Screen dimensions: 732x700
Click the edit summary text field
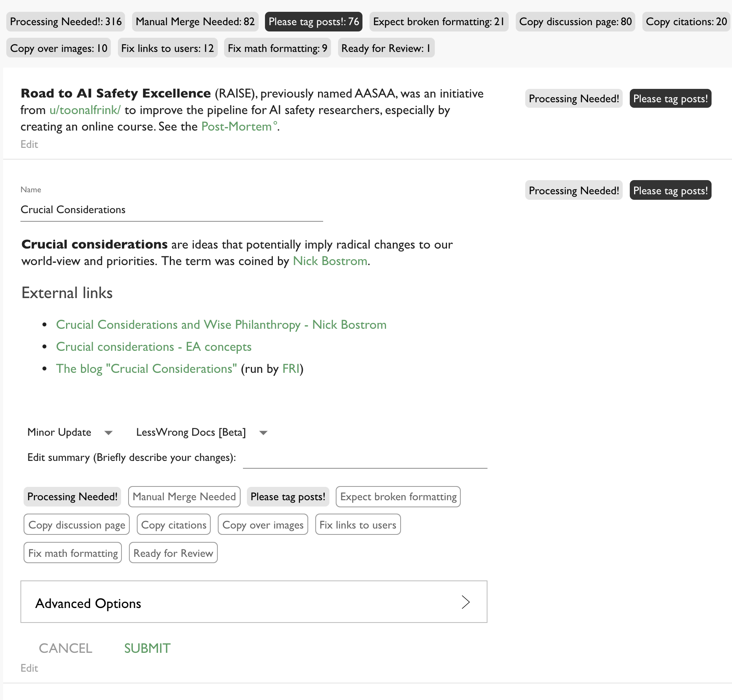pos(365,459)
